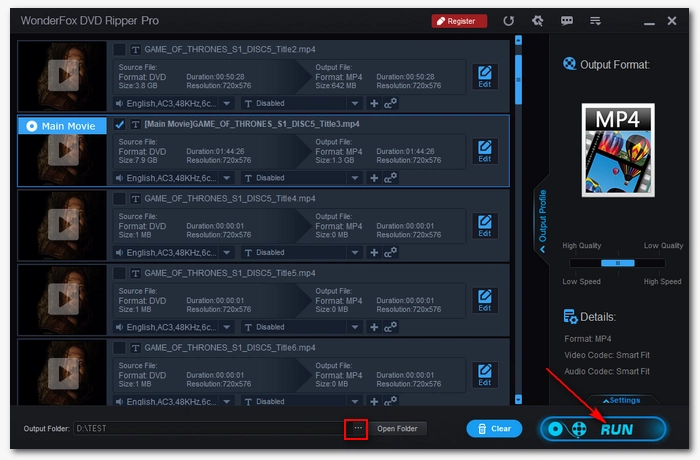Check the Title4.mp4 checkbox
Viewport: 700px width, 460px height.
coord(119,198)
